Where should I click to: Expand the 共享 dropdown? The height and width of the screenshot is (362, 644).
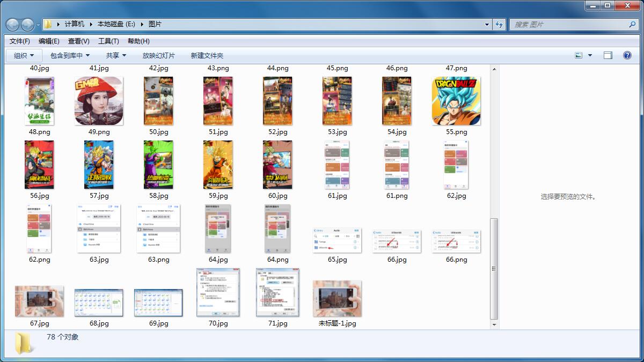point(115,55)
